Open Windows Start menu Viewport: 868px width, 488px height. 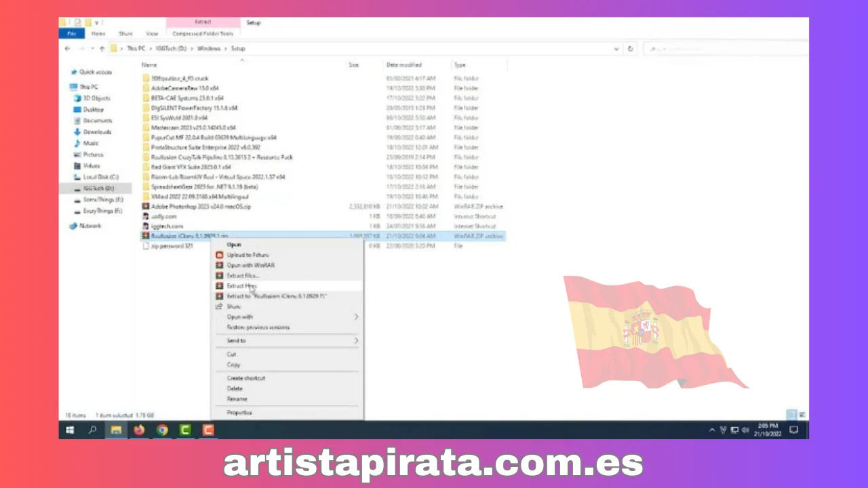70,430
